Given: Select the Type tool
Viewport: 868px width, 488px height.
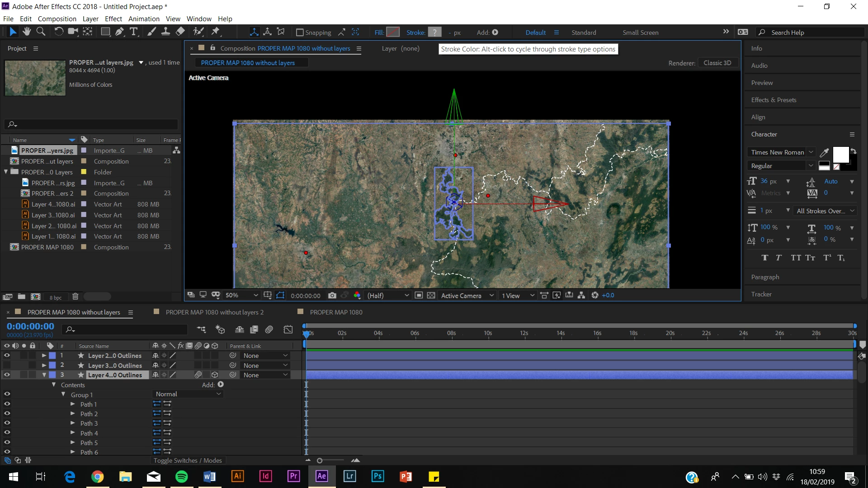Looking at the screenshot, I should pyautogui.click(x=134, y=32).
